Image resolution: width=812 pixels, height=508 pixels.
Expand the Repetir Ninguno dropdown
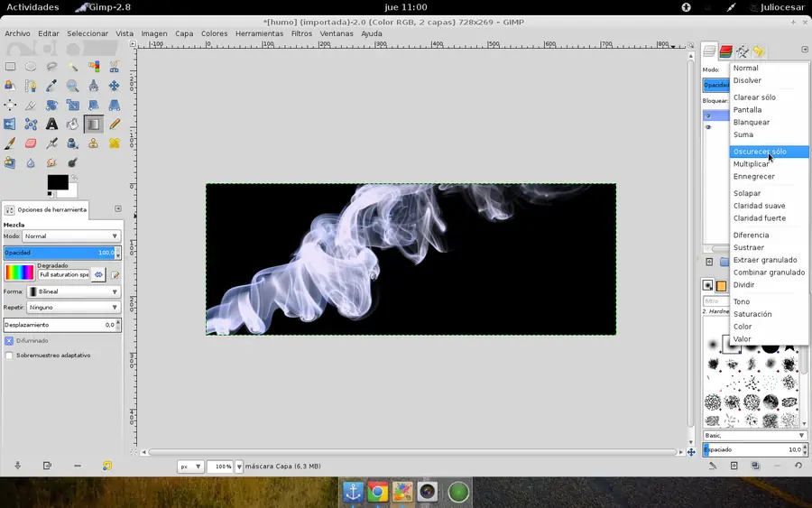pyautogui.click(x=73, y=308)
